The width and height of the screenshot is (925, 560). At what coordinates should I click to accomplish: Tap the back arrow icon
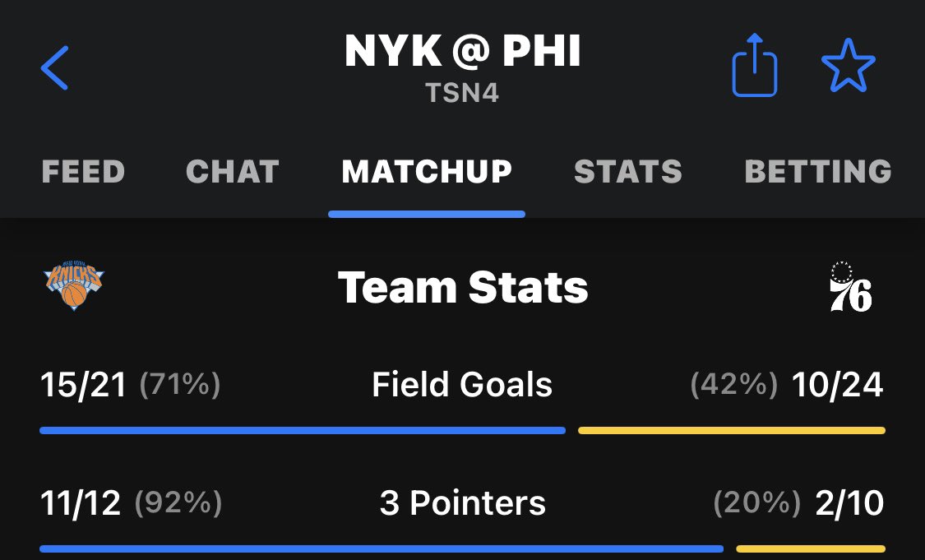coord(54,68)
